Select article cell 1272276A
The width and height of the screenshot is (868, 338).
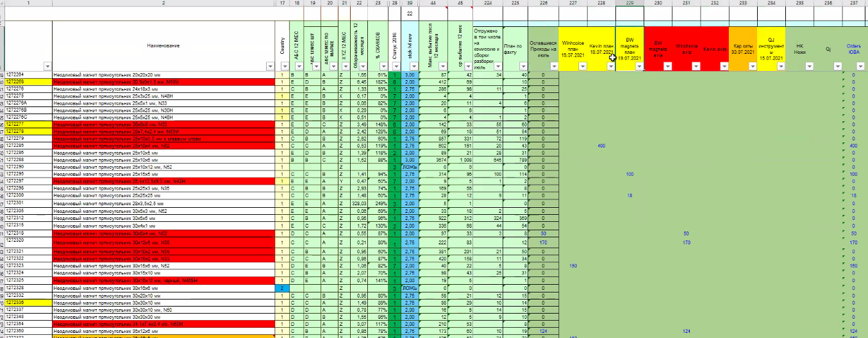pyautogui.click(x=29, y=103)
